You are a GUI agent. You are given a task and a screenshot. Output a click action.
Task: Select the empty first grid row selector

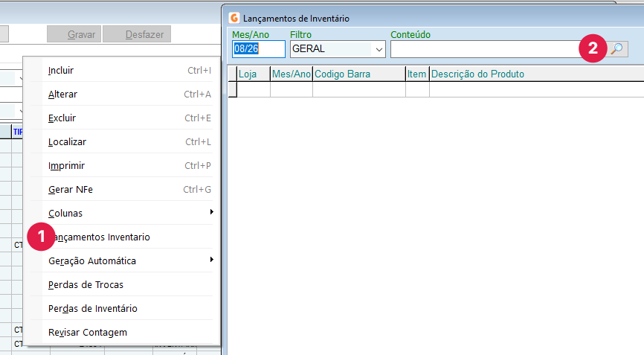233,89
